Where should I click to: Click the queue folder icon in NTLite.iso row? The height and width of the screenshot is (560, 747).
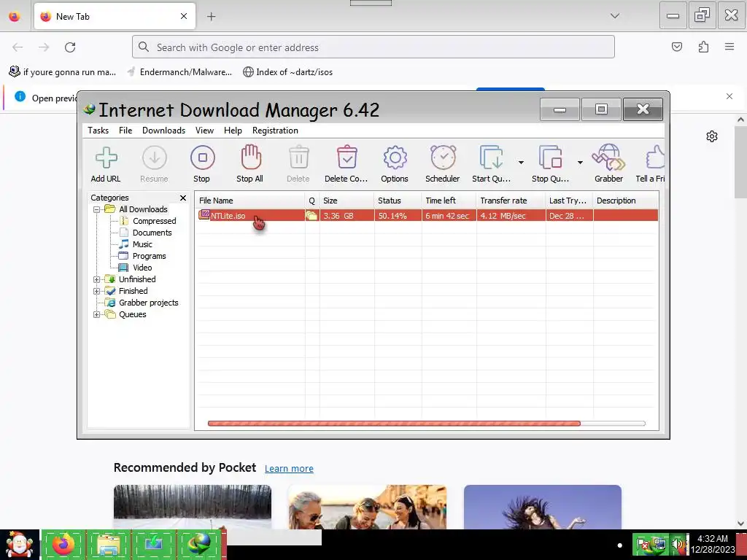coord(311,216)
